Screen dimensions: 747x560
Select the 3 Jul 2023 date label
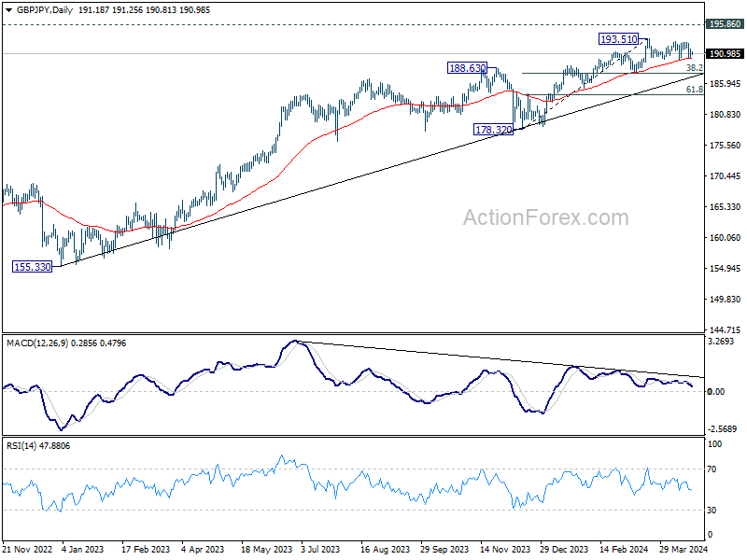click(x=320, y=549)
